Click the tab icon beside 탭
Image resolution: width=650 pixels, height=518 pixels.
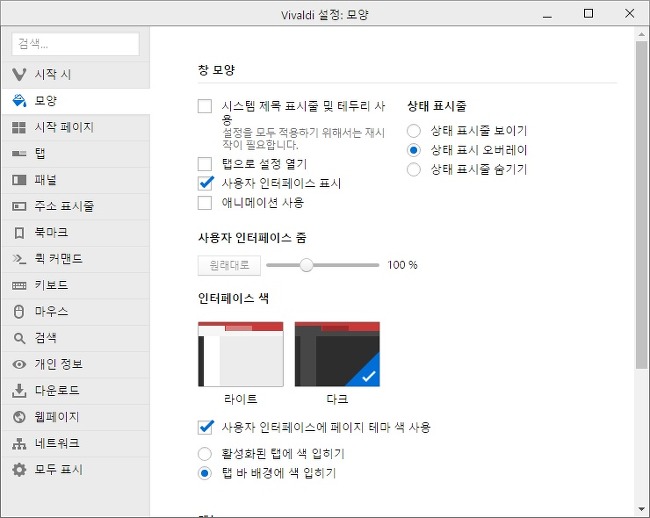coord(19,154)
